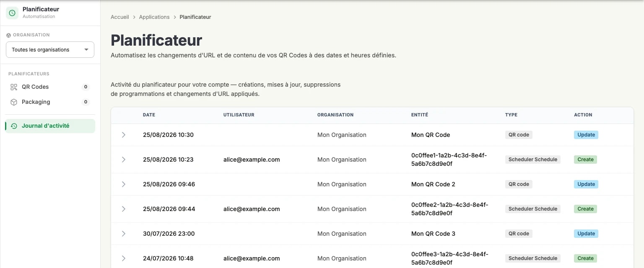
Task: Click the Update badge for Mon QR Code 3
Action: tap(586, 234)
